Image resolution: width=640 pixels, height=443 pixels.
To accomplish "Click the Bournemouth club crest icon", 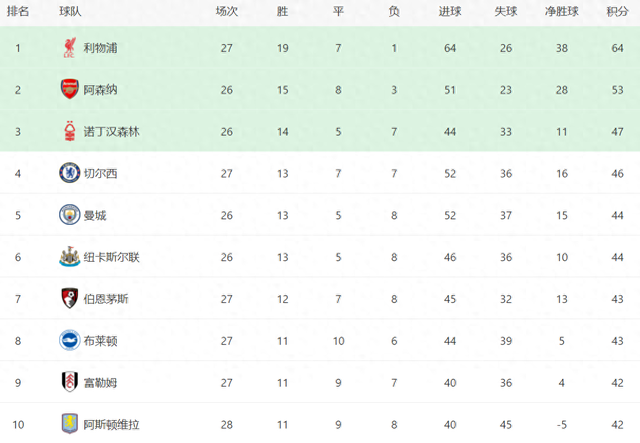I will click(x=70, y=299).
